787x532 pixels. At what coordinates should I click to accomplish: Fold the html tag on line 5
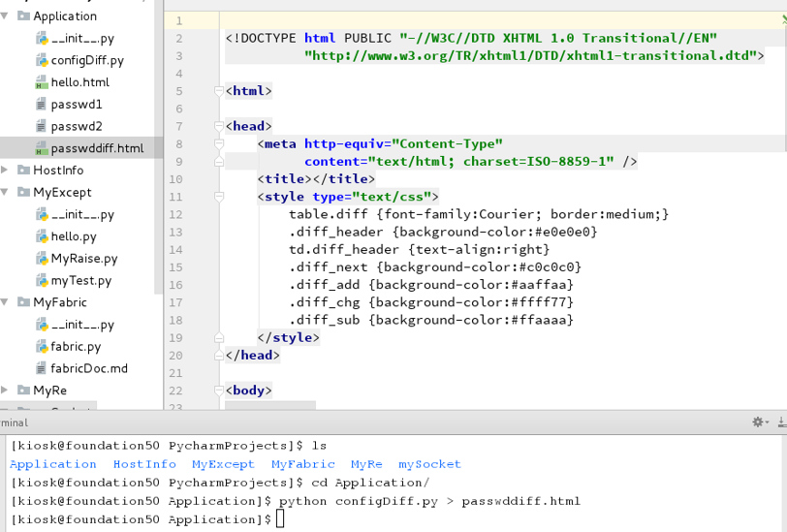click(x=219, y=91)
